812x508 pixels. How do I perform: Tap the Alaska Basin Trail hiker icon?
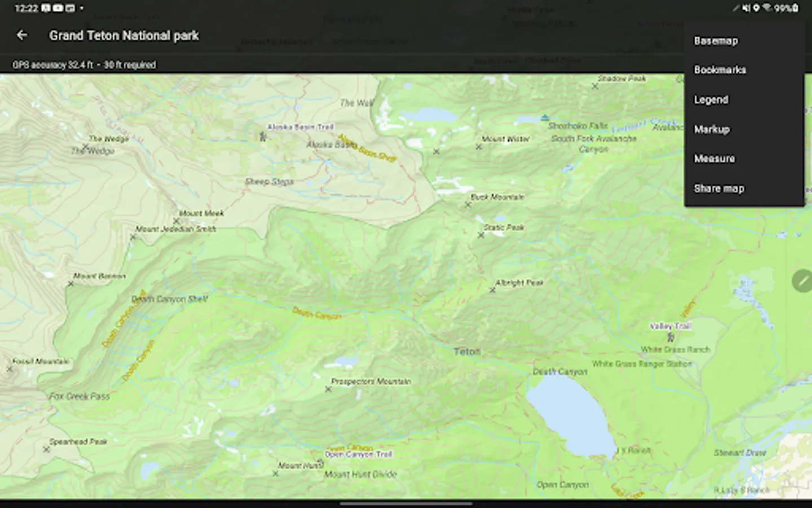tap(263, 136)
